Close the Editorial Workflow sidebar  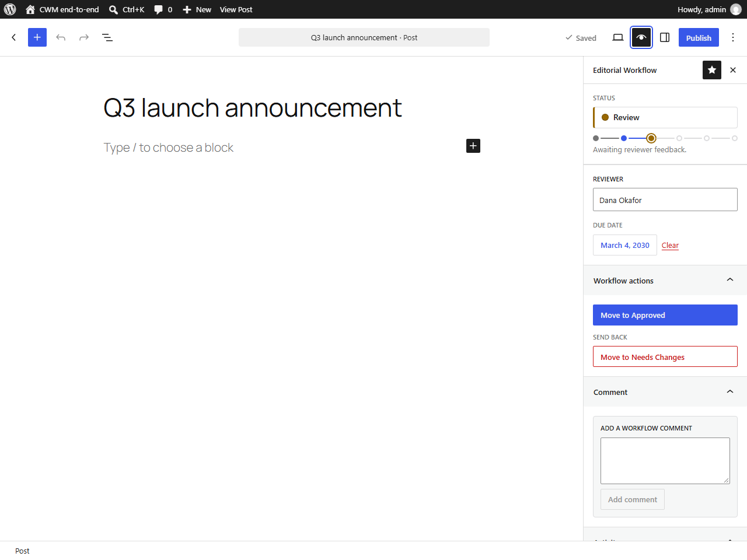(733, 70)
